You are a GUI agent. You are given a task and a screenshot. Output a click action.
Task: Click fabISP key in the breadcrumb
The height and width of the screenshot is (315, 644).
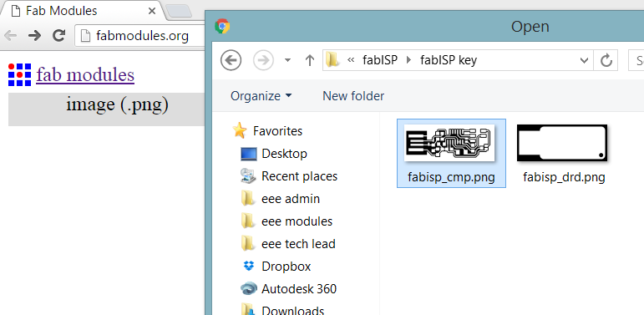click(x=449, y=61)
